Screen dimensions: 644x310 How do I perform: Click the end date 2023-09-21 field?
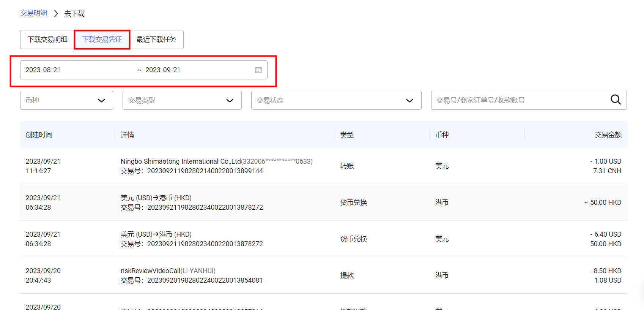coord(163,70)
